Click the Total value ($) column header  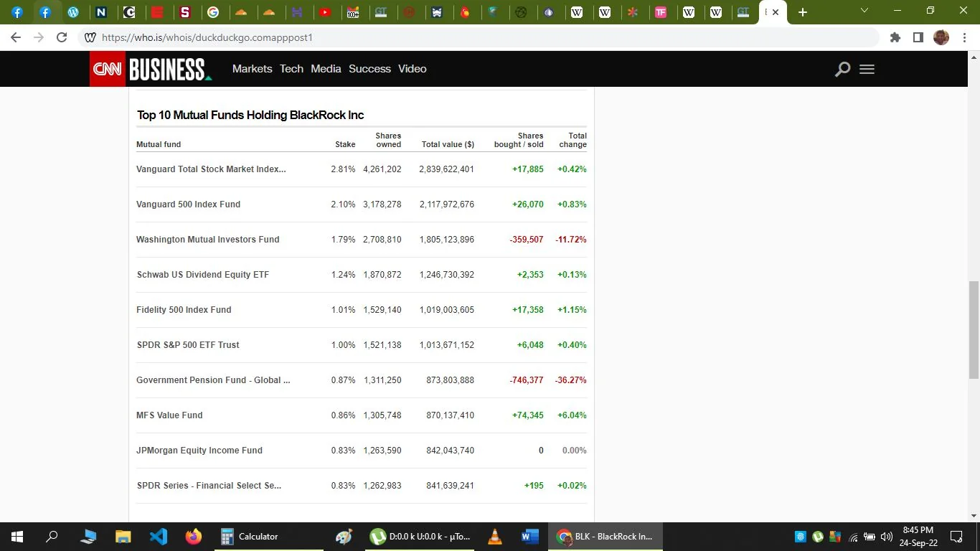pos(448,144)
